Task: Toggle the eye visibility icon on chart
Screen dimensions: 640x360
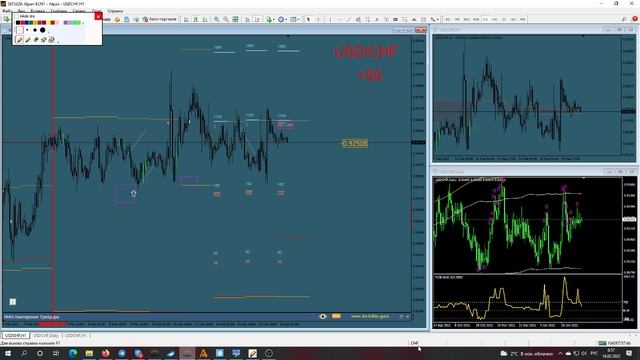Action: click(322, 316)
